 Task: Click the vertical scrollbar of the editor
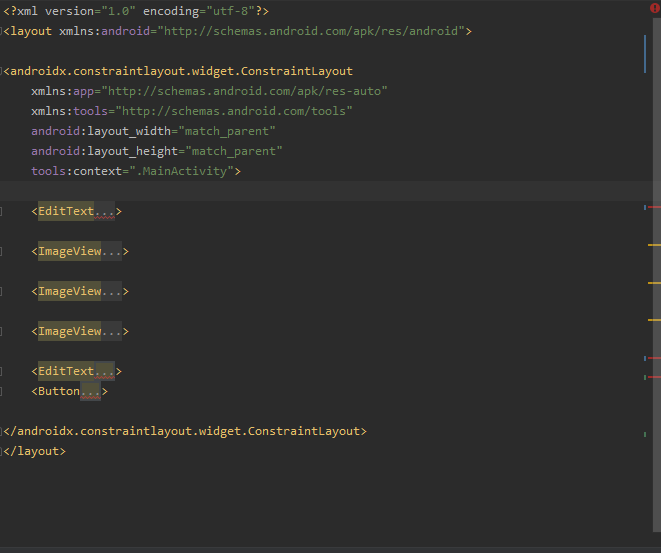657,274
